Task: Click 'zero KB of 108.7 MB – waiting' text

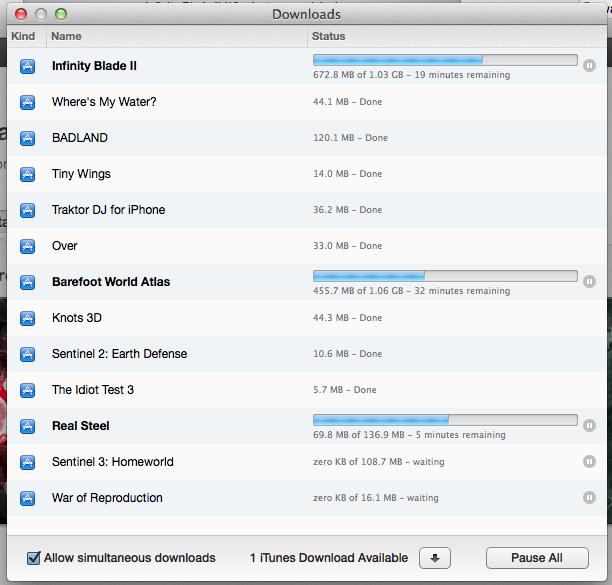Action: coord(379,462)
